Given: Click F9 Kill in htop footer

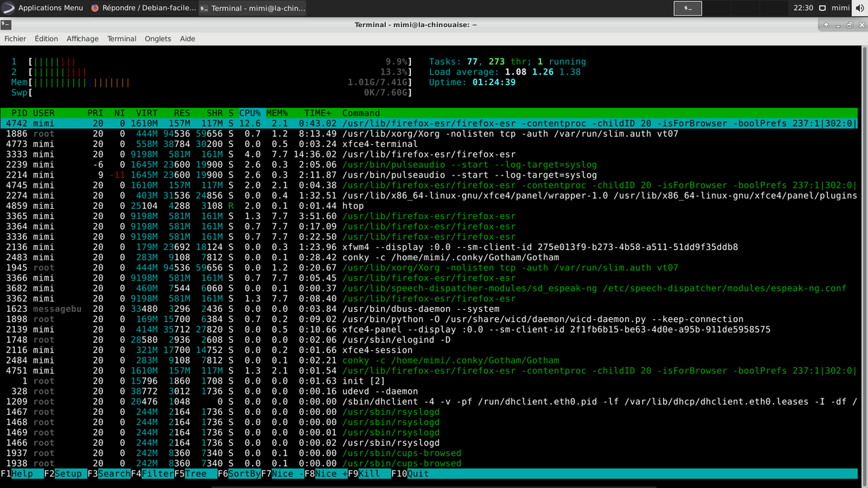Looking at the screenshot, I should coord(369,474).
